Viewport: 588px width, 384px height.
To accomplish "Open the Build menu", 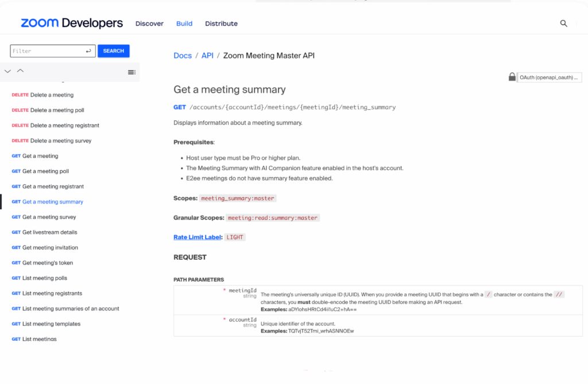I will (184, 24).
